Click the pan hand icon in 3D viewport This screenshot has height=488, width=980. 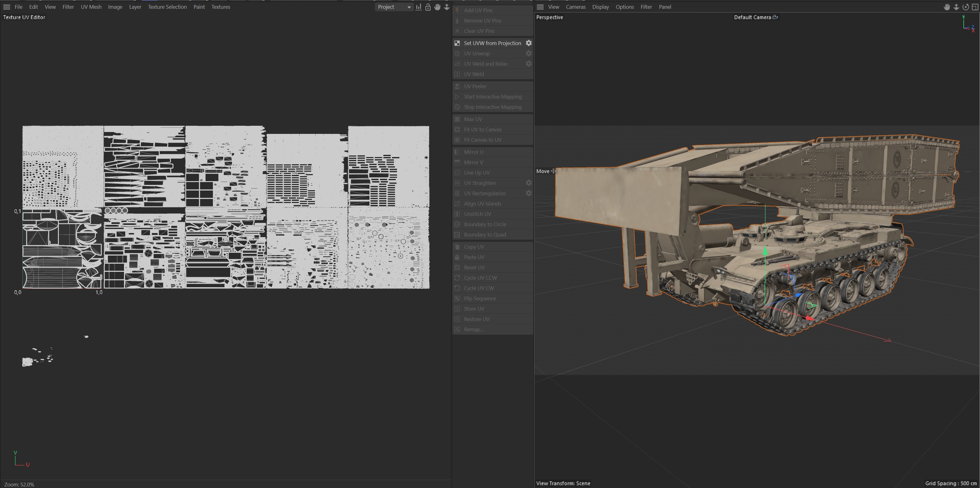(x=947, y=7)
